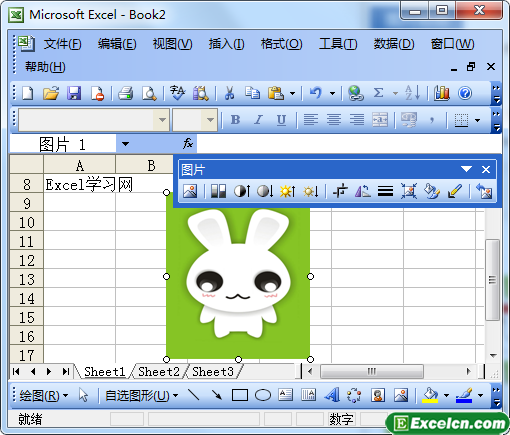Insert a hyperlink with the globe icon
The width and height of the screenshot is (510, 435).
(x=355, y=93)
